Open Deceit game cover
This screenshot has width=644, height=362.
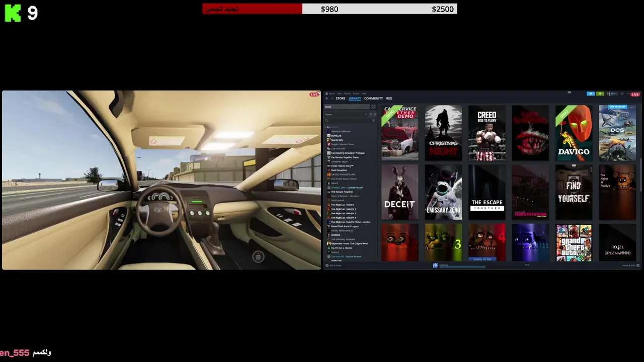click(x=399, y=192)
